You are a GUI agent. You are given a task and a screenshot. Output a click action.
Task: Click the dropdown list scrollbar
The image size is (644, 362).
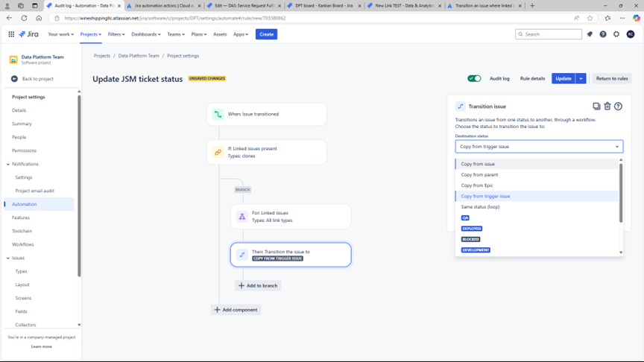(621, 193)
